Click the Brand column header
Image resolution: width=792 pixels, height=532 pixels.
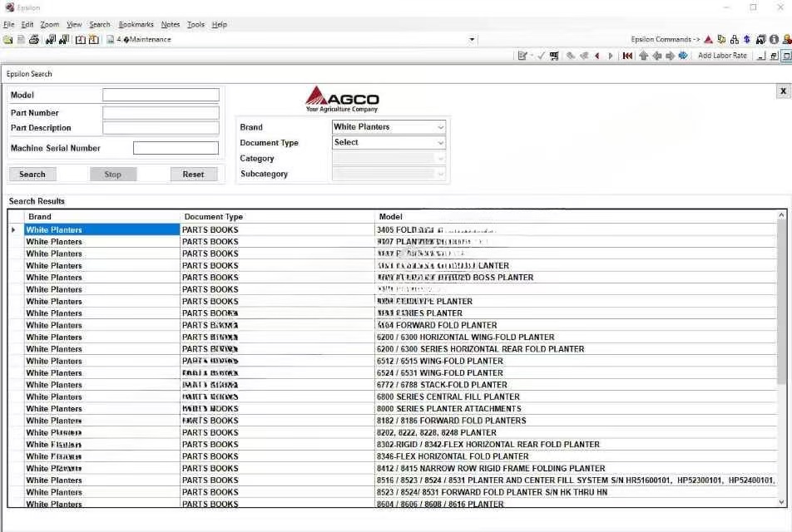(102, 216)
